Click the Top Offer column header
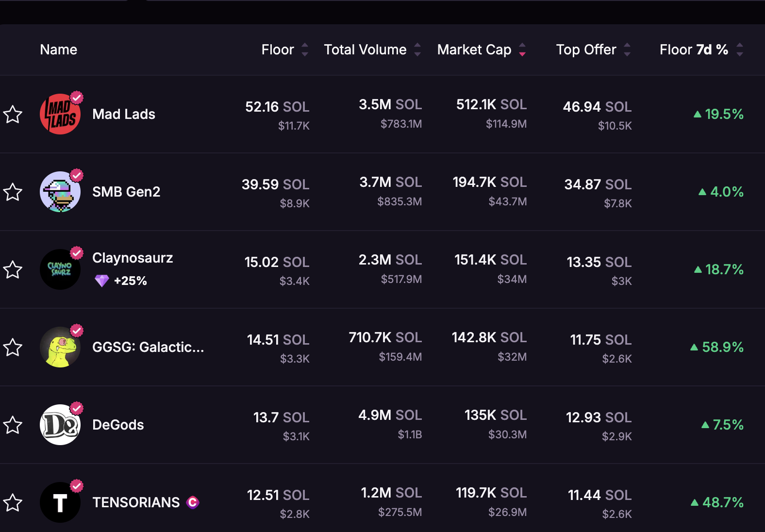The height and width of the screenshot is (532, 765). click(586, 50)
